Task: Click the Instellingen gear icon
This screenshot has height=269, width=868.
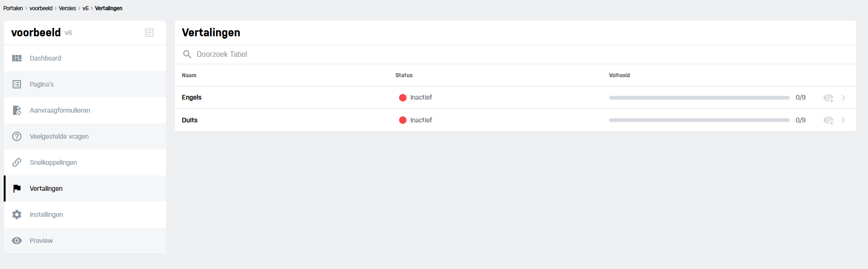Action: point(17,215)
